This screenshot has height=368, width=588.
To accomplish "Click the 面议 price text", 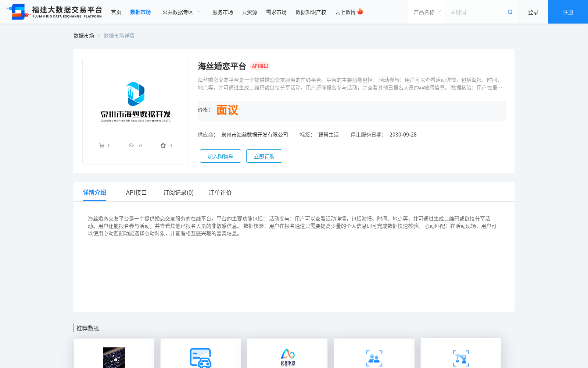I will point(227,110).
